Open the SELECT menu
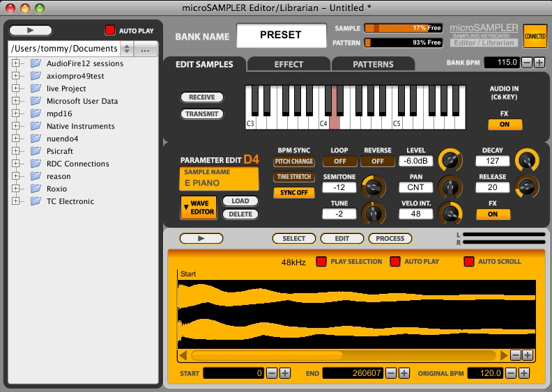The height and width of the screenshot is (392, 552). 294,238
